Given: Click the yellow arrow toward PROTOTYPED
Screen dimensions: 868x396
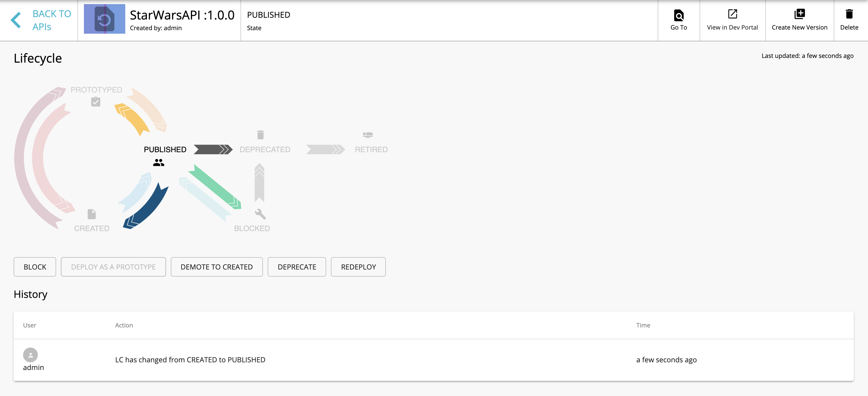Looking at the screenshot, I should point(132,119).
